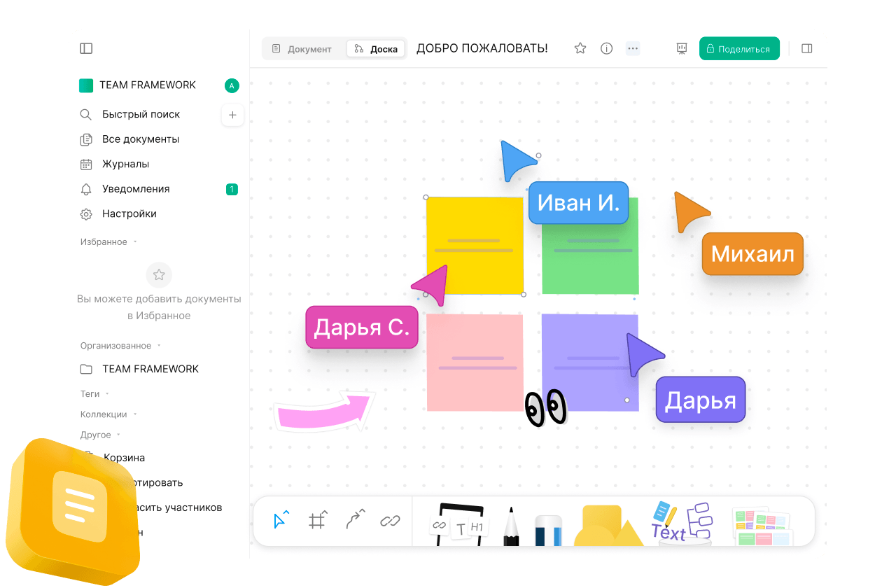This screenshot has width=896, height=588.
Task: Expand the Теги section
Action: (x=94, y=393)
